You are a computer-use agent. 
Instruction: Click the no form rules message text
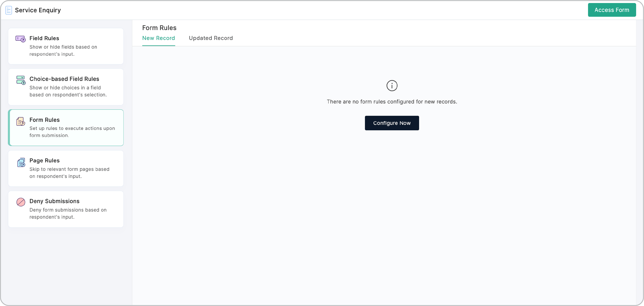point(392,102)
